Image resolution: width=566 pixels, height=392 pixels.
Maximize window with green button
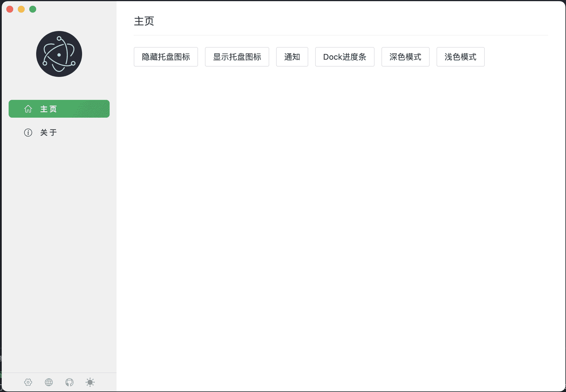coord(33,9)
